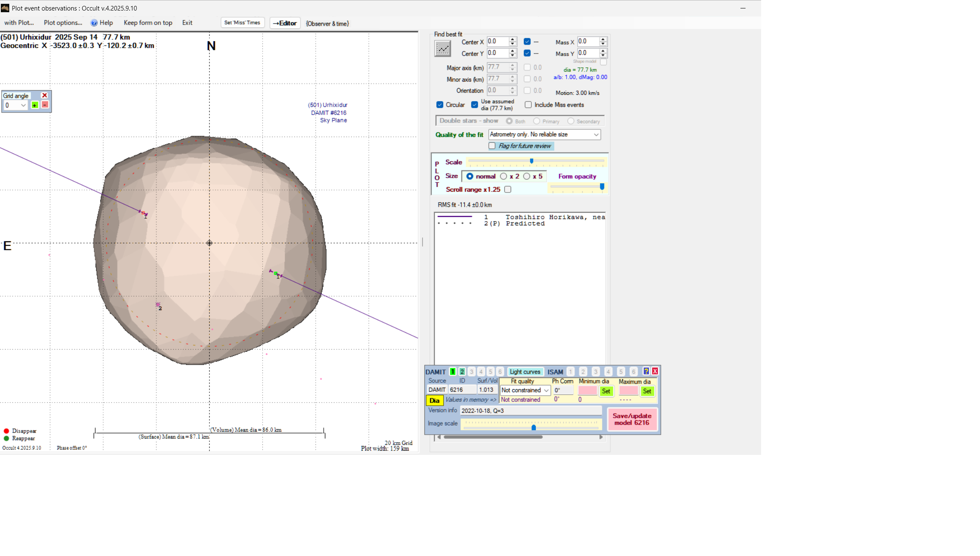Enable Include Miss events checkbox

[528, 105]
